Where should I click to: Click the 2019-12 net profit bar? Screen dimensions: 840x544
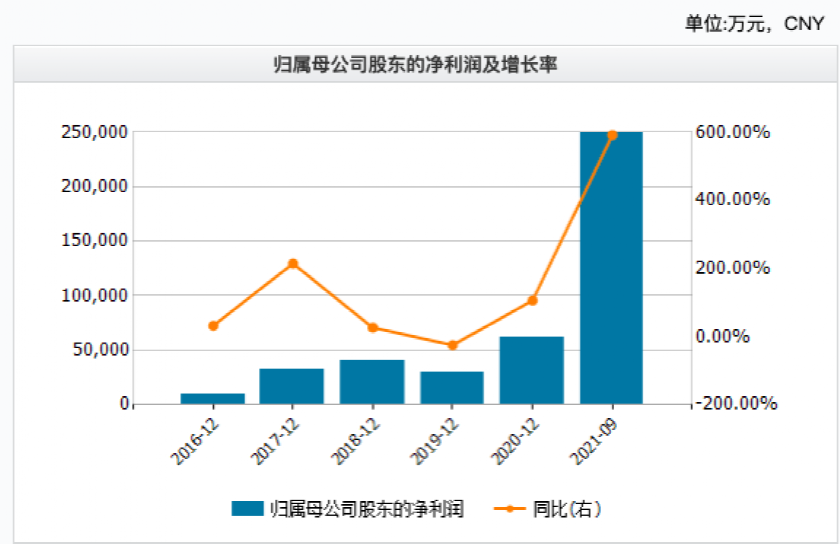pos(452,388)
